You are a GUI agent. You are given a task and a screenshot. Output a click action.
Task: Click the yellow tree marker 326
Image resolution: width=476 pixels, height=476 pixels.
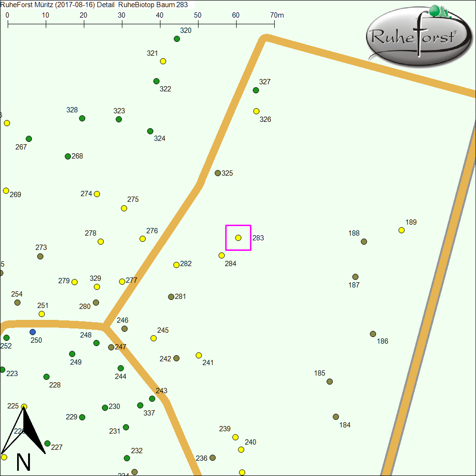pos(256,111)
